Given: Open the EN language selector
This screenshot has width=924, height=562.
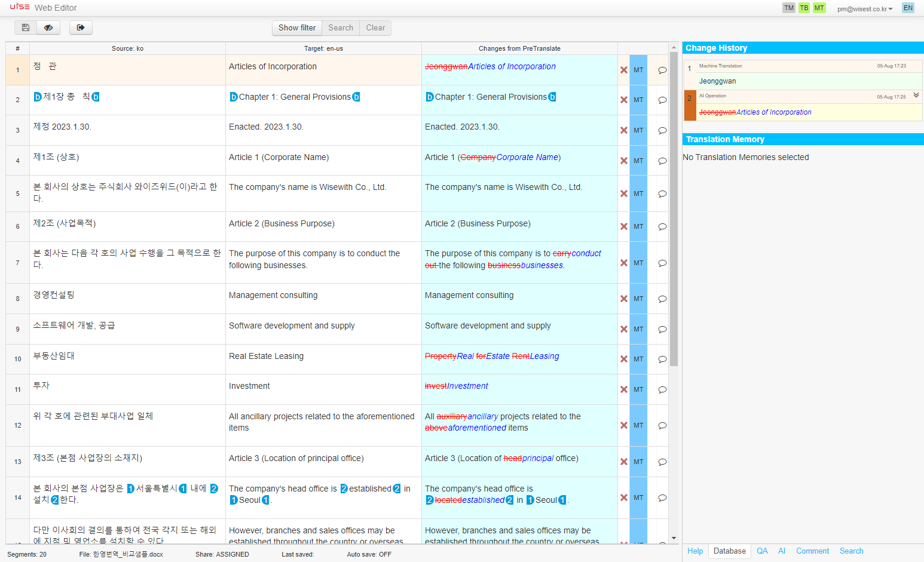Looking at the screenshot, I should [908, 8].
